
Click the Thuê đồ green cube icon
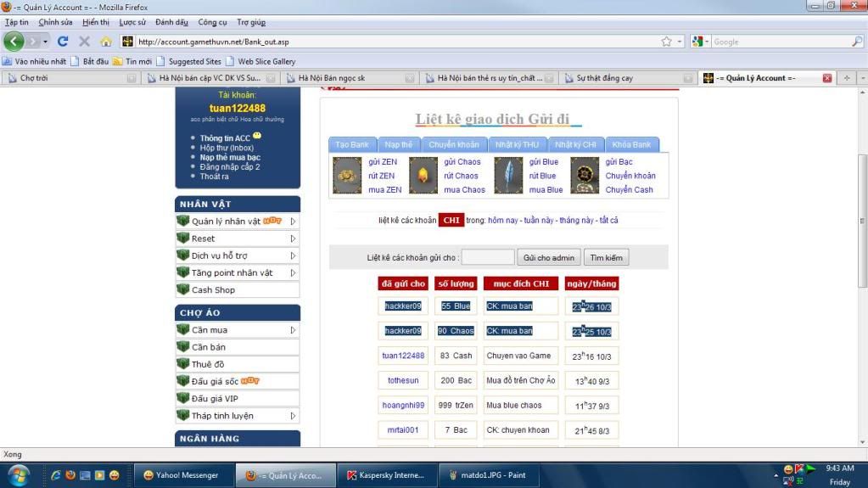click(x=182, y=363)
